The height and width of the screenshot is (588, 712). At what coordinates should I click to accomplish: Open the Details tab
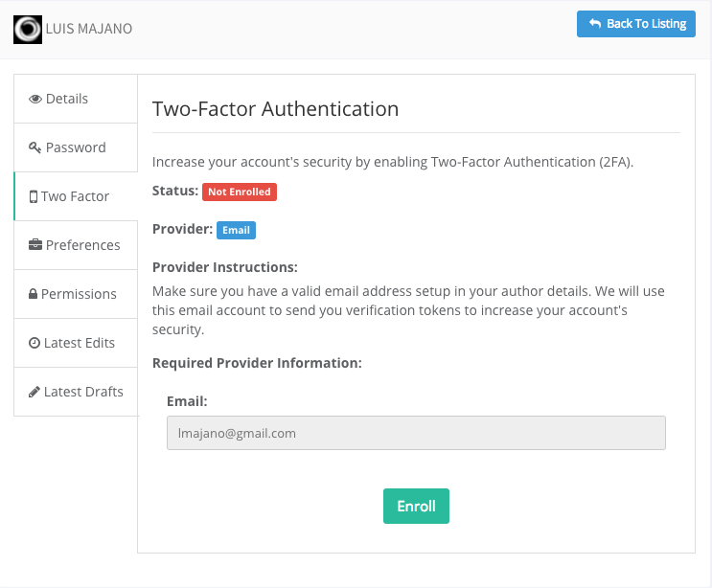pos(76,99)
